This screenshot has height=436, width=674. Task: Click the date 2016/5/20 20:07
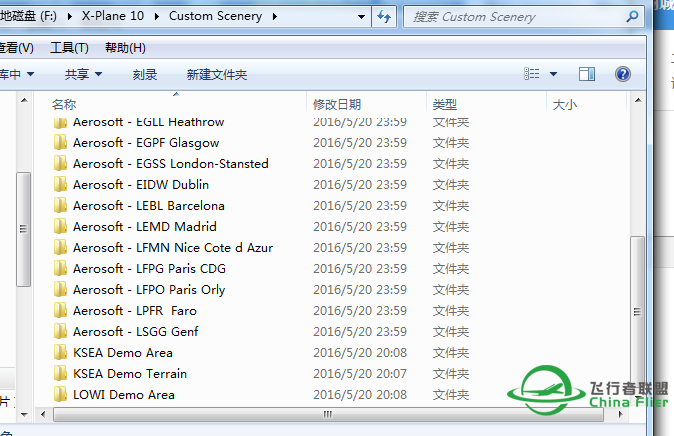coord(360,374)
